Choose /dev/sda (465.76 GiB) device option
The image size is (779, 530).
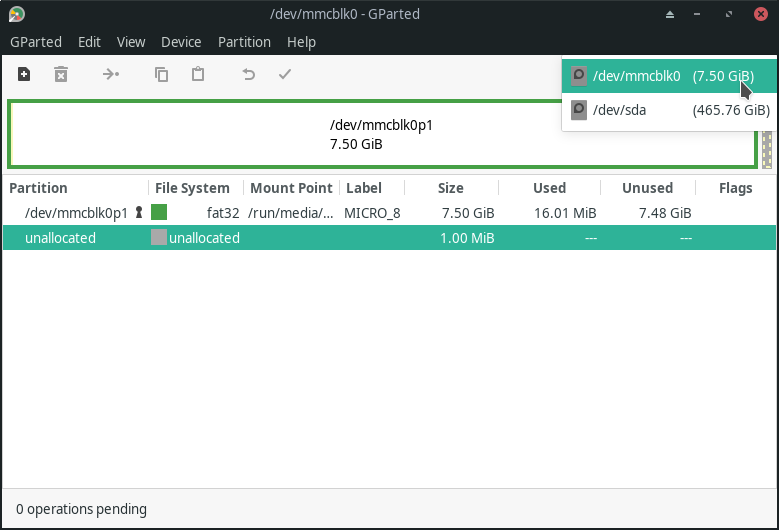pos(669,110)
